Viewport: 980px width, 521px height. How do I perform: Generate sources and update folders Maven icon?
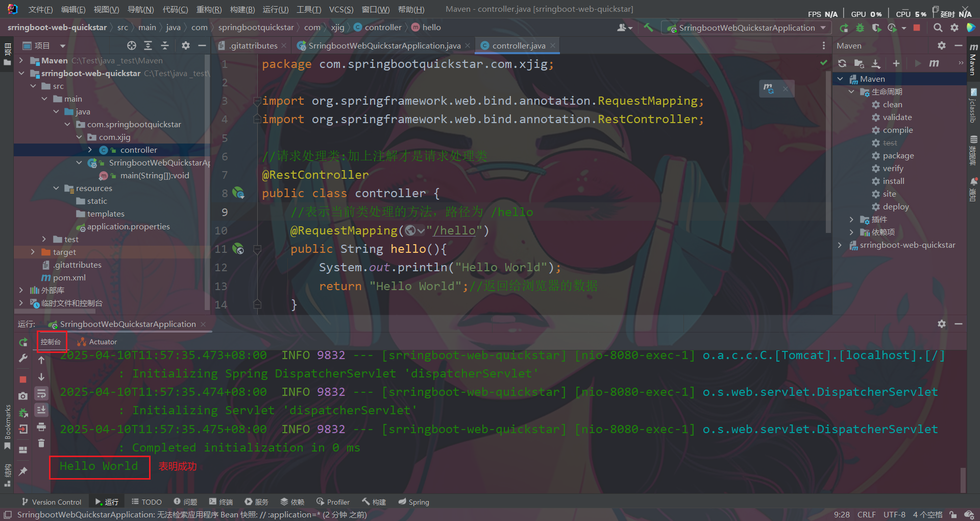tap(859, 63)
